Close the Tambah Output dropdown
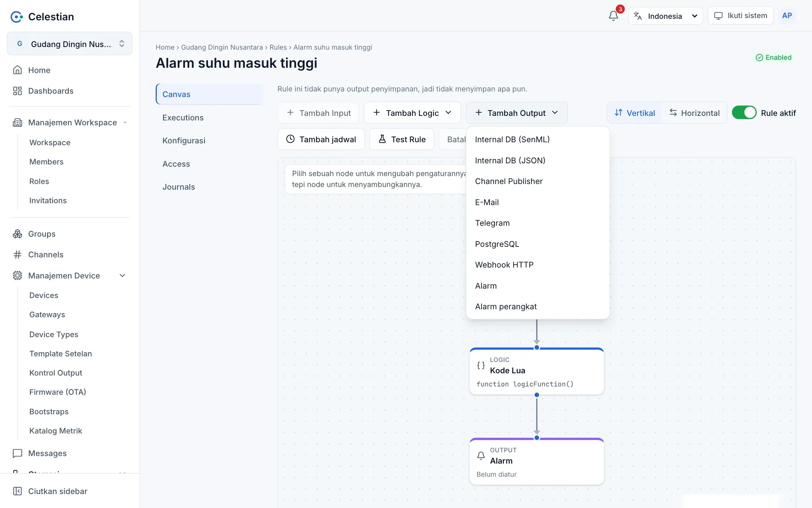The height and width of the screenshot is (508, 812). click(x=517, y=113)
